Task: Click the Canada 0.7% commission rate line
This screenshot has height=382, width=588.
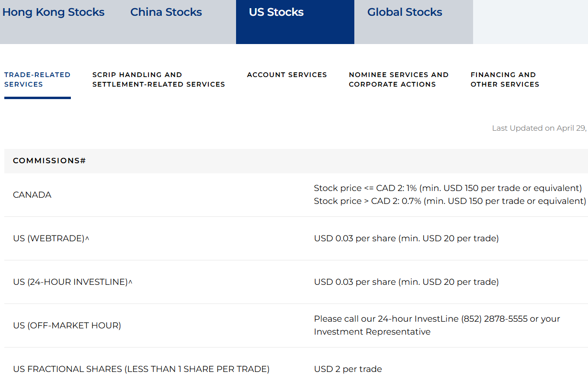Action: tap(450, 201)
